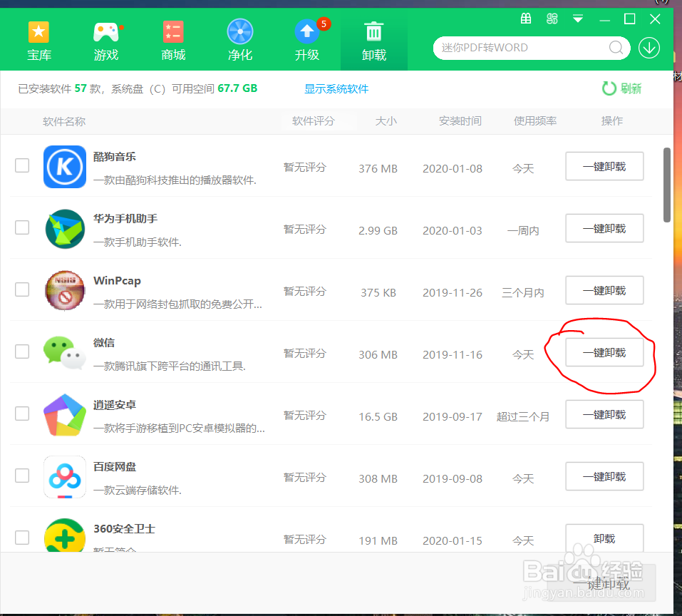
Task: Select the 微信 name text
Action: [104, 343]
